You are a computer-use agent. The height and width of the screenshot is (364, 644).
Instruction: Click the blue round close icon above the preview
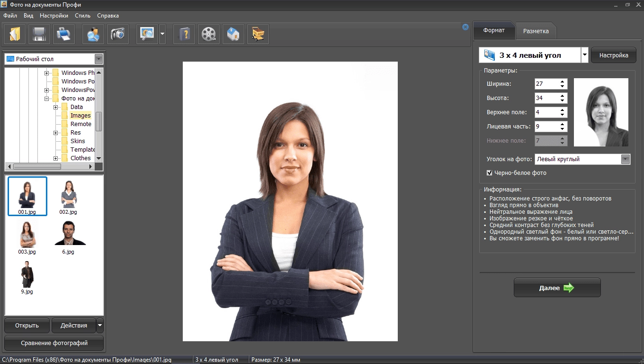click(465, 27)
